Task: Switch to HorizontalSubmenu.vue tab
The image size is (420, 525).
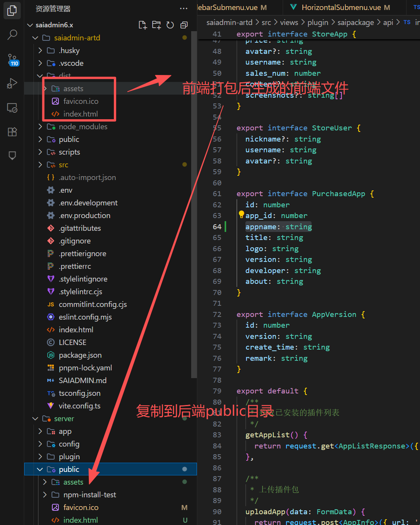Action: [341, 7]
